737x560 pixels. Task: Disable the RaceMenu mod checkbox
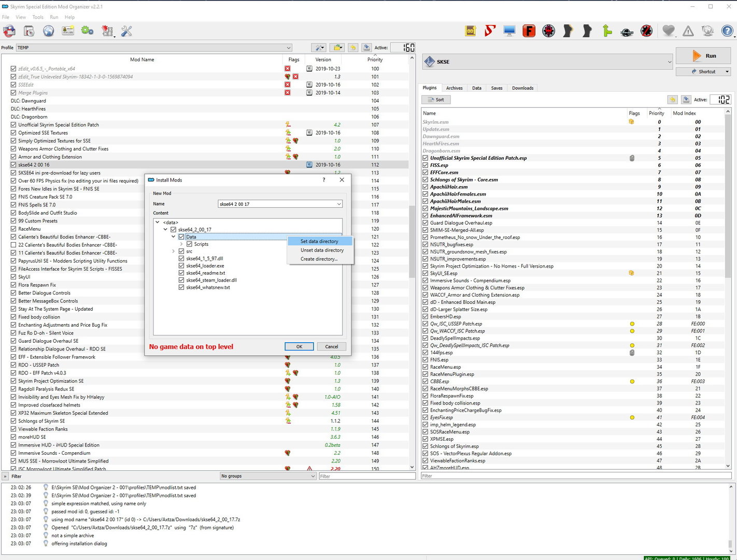[x=13, y=229]
